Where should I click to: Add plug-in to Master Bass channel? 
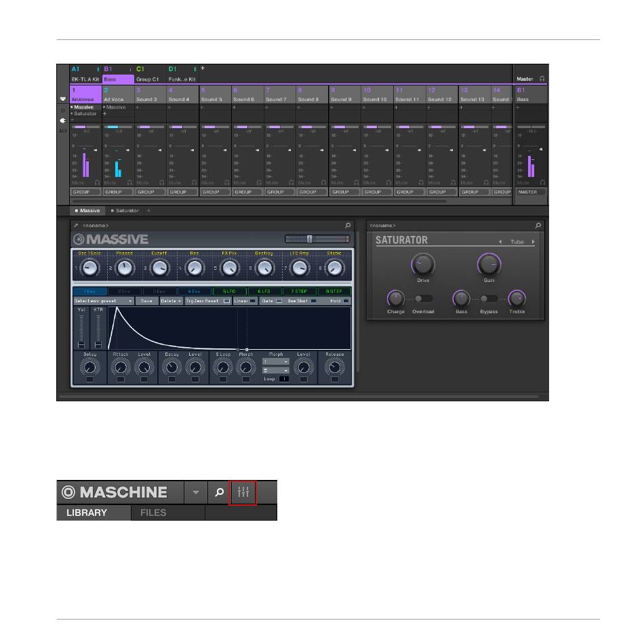click(519, 107)
